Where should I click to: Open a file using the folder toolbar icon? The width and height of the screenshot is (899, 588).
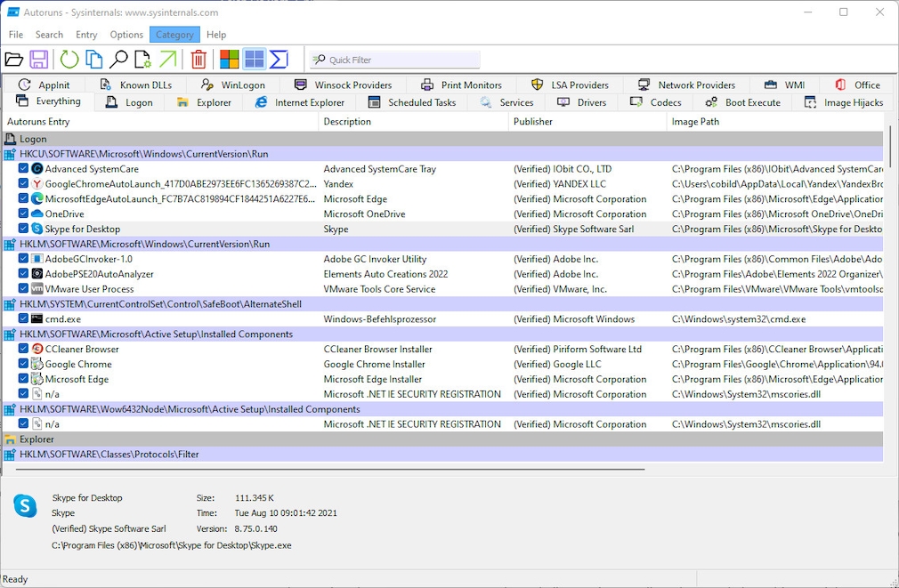[14, 59]
